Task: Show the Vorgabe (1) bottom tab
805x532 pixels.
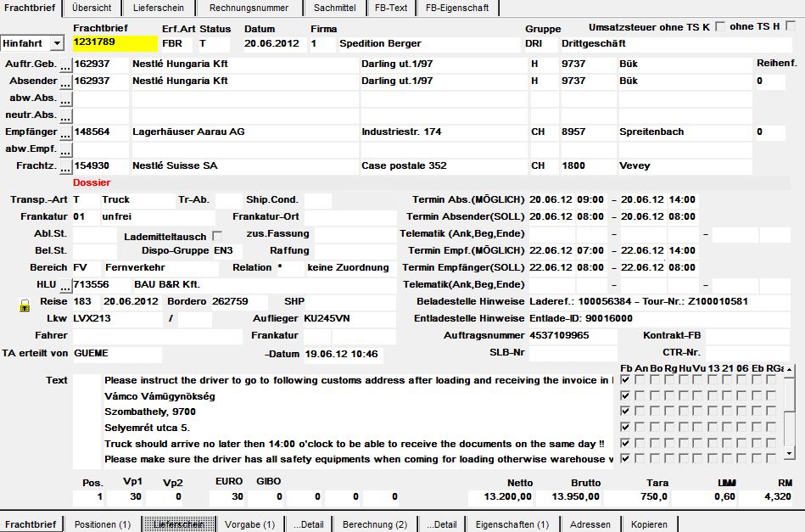Action: 250,524
